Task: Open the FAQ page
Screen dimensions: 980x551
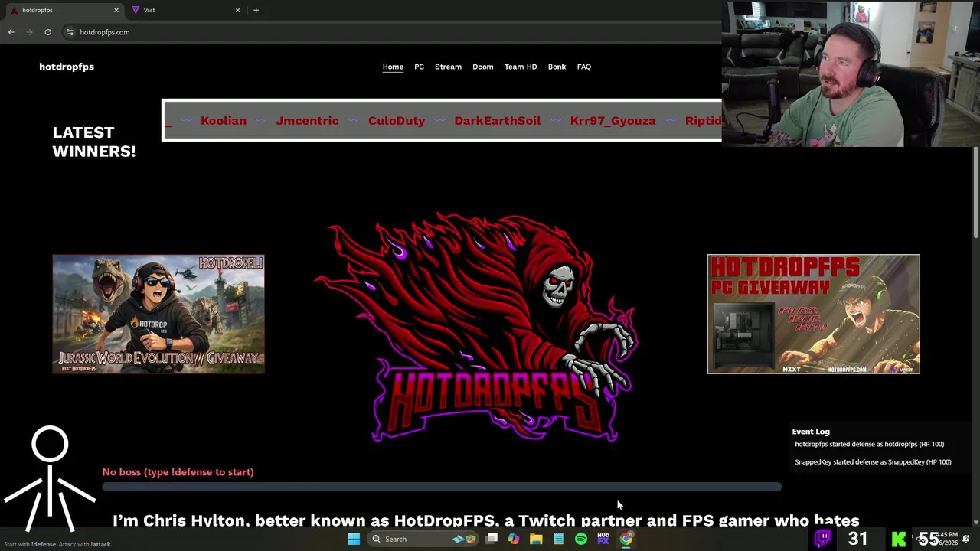Action: click(583, 67)
